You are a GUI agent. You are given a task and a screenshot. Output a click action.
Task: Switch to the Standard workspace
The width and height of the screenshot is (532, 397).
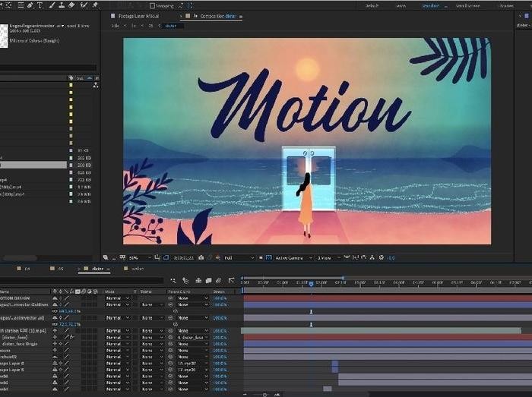431,6
